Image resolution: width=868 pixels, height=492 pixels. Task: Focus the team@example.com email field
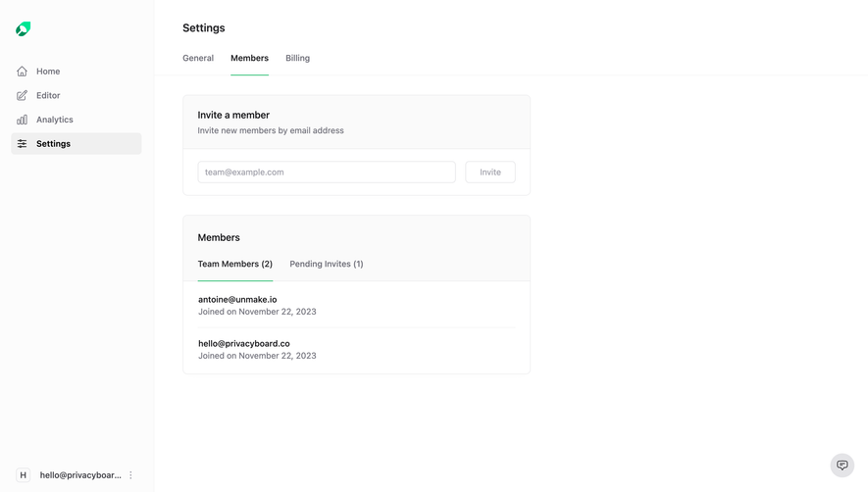(327, 172)
